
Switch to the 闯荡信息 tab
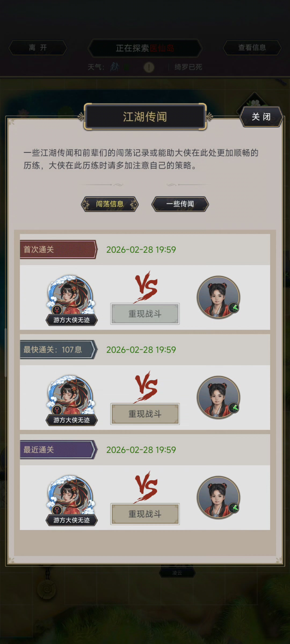tap(110, 204)
